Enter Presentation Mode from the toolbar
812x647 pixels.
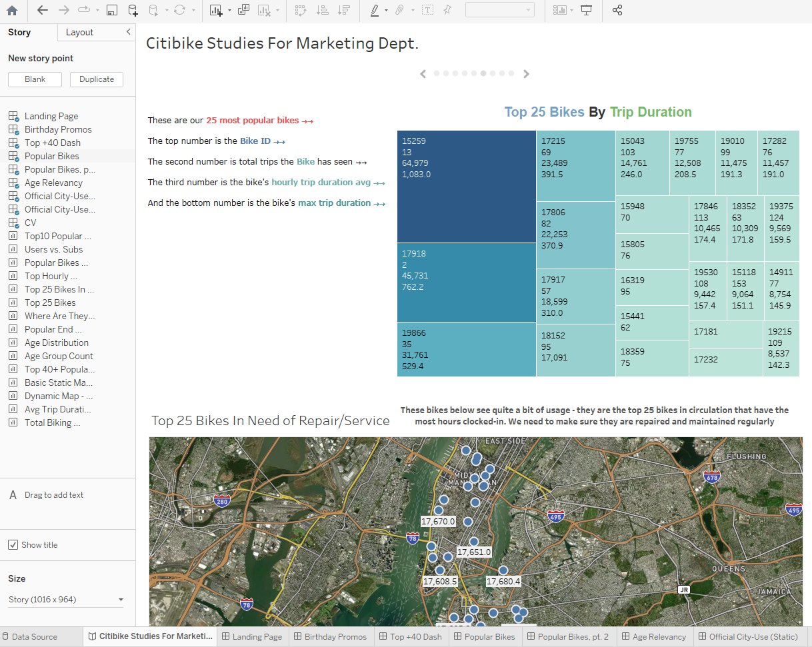tap(586, 11)
